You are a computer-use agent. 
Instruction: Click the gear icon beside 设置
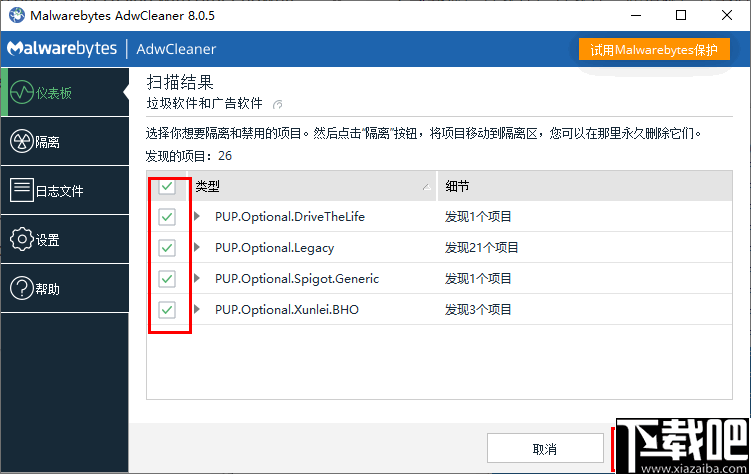pos(22,239)
